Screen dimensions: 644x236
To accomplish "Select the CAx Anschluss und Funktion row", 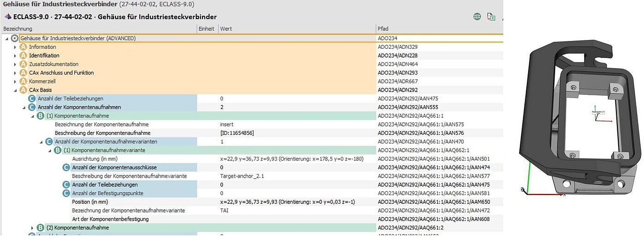I will tap(61, 73).
